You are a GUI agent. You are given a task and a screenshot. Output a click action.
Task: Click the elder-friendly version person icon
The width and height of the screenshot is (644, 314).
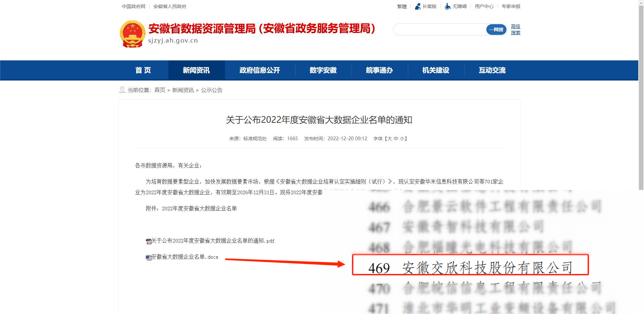418,6
